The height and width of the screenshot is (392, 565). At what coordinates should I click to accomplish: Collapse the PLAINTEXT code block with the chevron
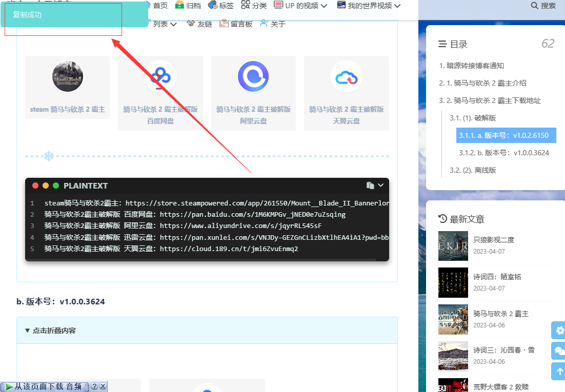[380, 185]
